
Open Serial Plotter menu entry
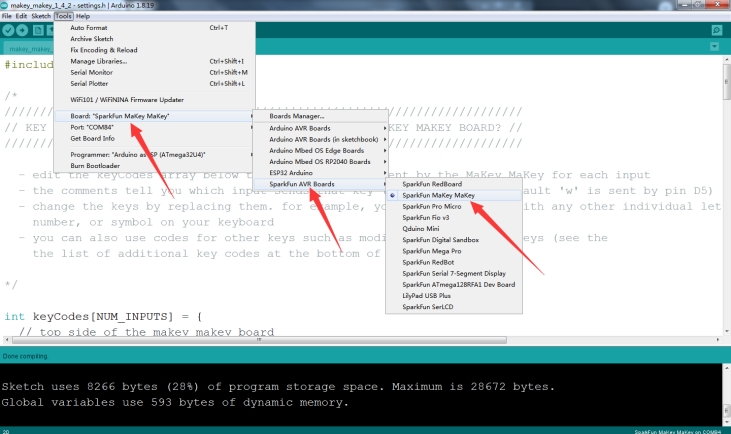155,83
